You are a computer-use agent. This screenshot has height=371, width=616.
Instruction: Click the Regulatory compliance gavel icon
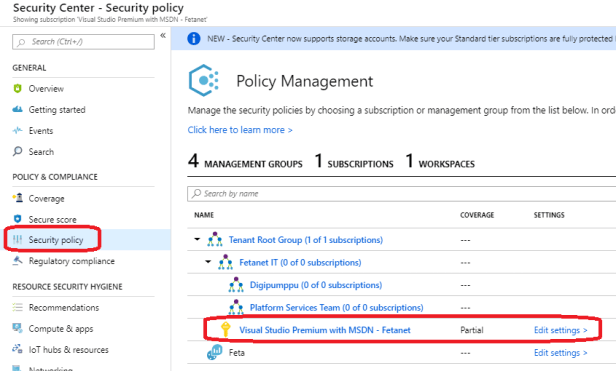(17, 261)
